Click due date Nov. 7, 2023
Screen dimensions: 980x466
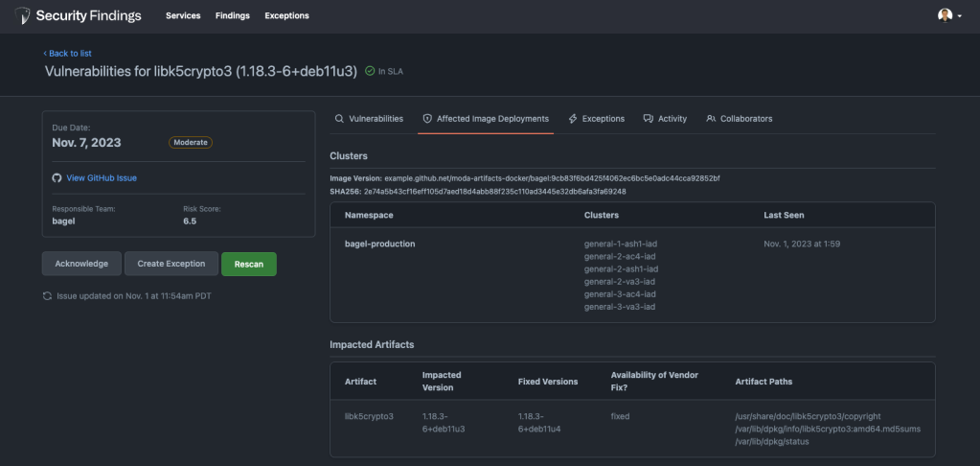pos(87,143)
